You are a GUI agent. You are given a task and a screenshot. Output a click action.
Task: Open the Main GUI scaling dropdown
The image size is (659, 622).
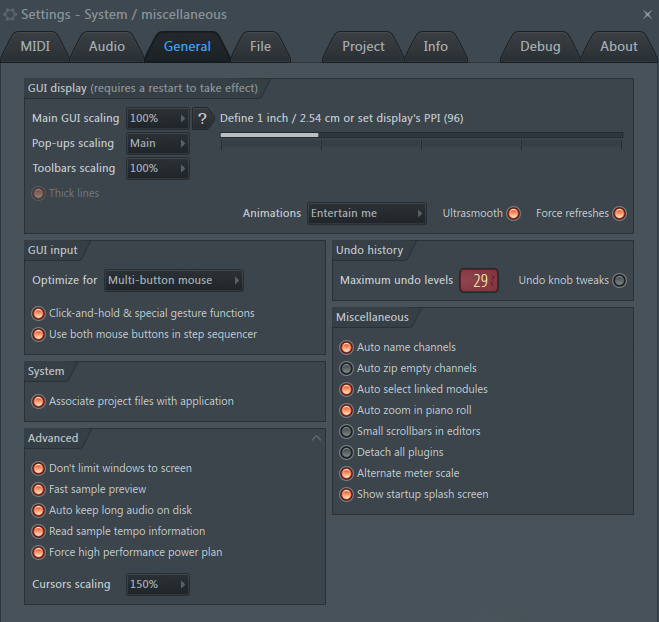pyautogui.click(x=158, y=119)
